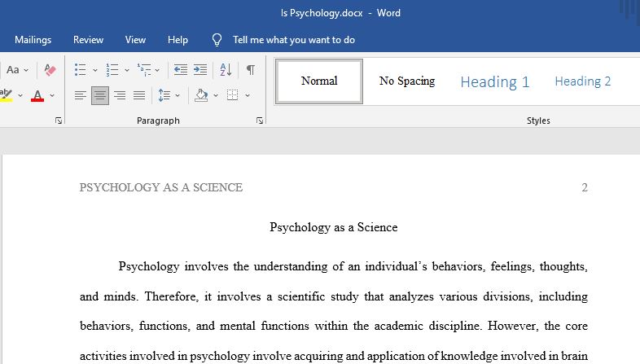Screen dimensions: 640x364
Task: Open the Bullets style dropdown arrow
Action: [95, 70]
